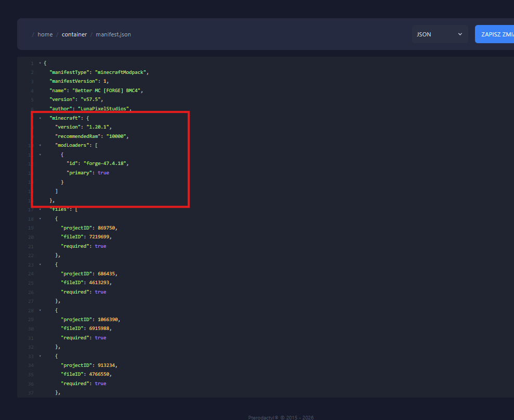Screen dimensions: 514x420
Task: Click the ZAPISZ ZMIANY save button
Action: pyautogui.click(x=495, y=34)
